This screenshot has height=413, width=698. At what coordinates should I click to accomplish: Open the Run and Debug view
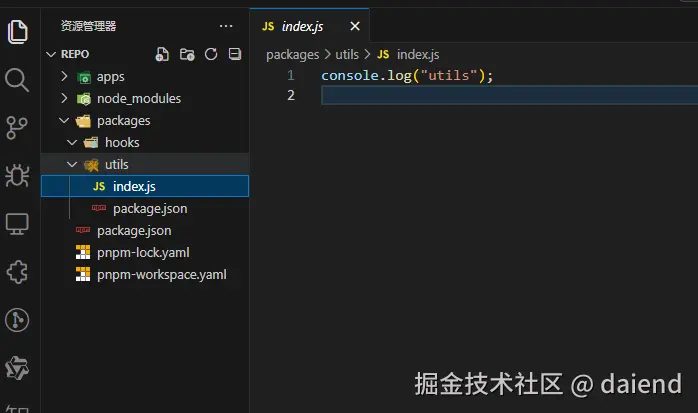17,175
